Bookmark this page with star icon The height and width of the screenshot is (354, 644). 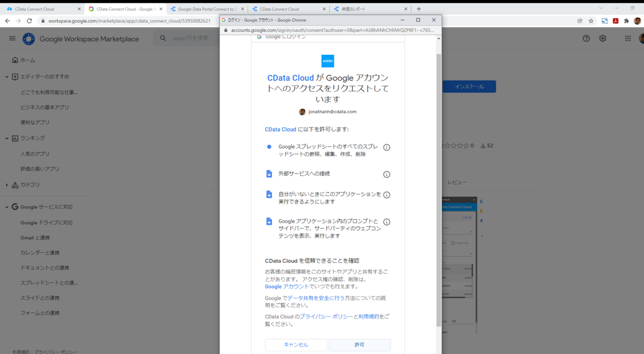pyautogui.click(x=591, y=21)
